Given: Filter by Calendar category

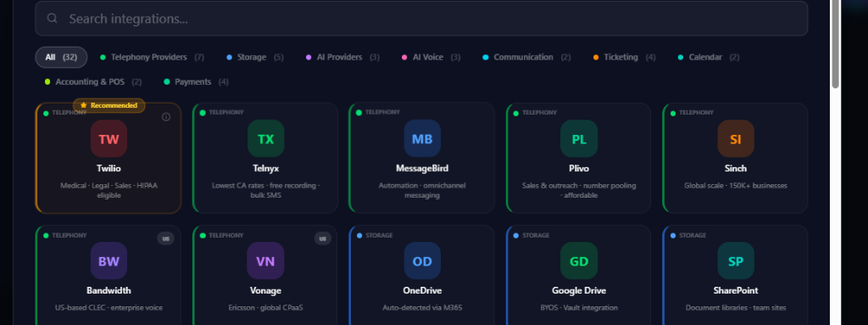Looking at the screenshot, I should [x=709, y=57].
